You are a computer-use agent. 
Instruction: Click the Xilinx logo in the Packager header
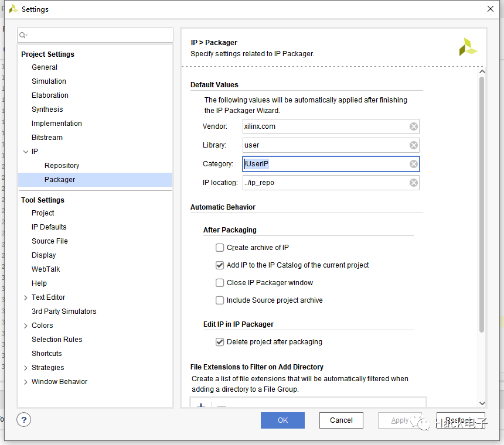pyautogui.click(x=468, y=47)
